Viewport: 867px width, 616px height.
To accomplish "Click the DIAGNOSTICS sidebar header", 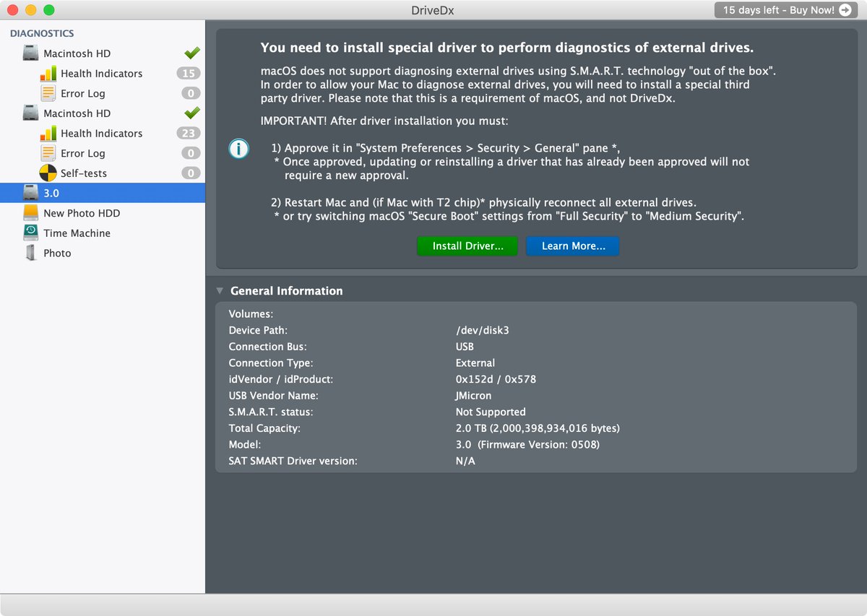I will (42, 33).
